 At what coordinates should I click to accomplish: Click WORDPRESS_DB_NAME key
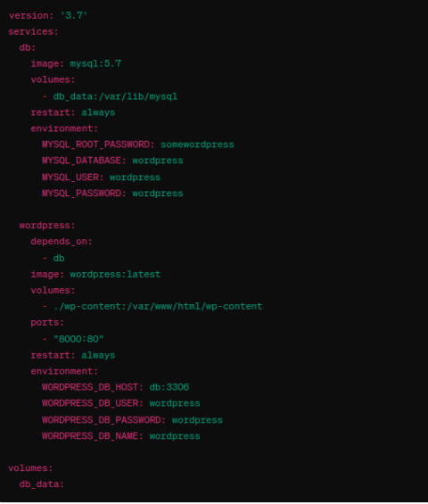(90, 436)
